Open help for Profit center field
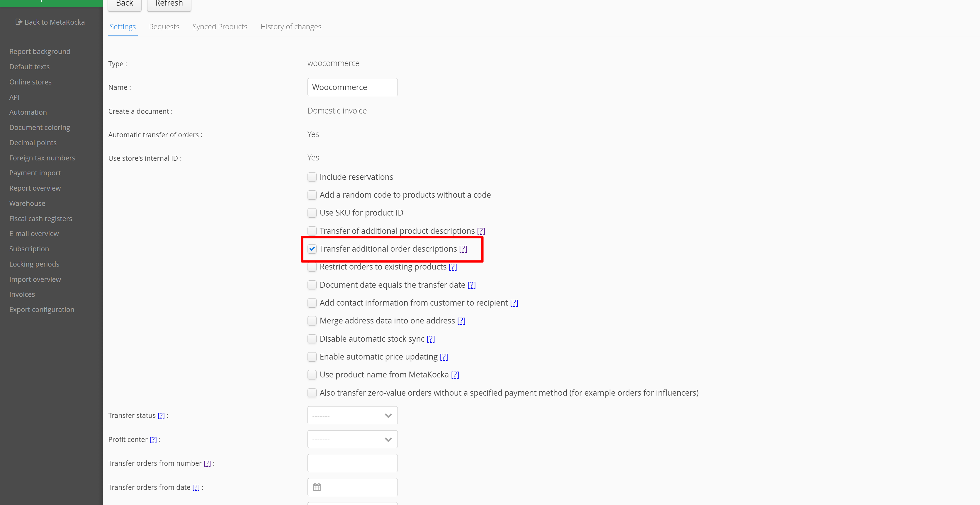The image size is (980, 505). click(153, 440)
